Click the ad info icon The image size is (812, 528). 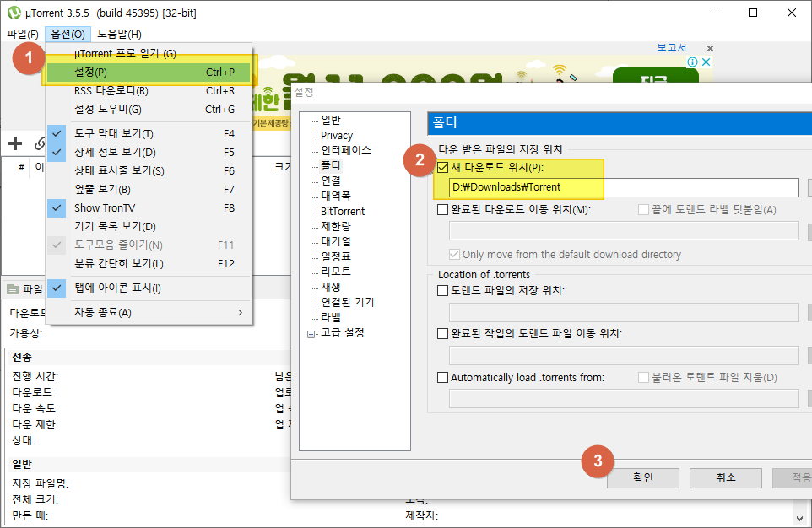click(x=692, y=62)
